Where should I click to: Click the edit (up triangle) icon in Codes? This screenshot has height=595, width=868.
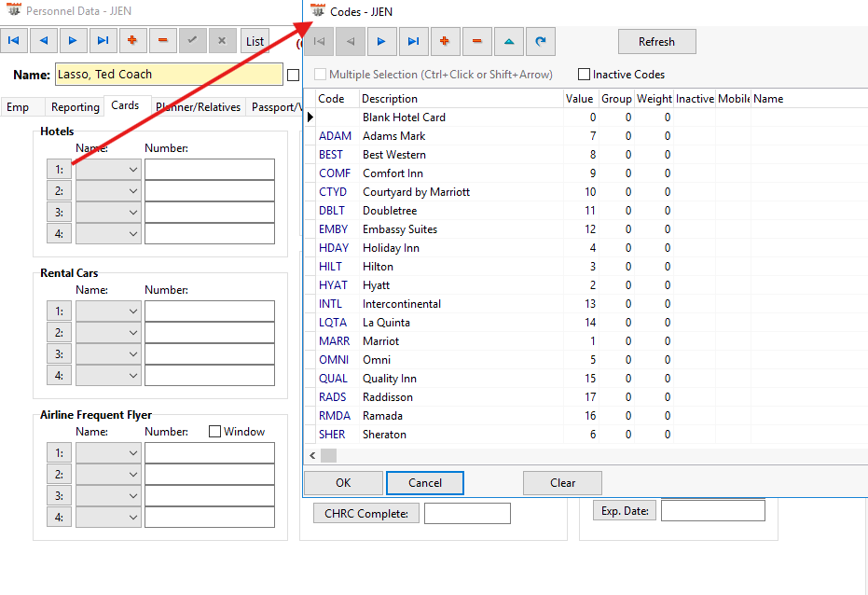508,41
